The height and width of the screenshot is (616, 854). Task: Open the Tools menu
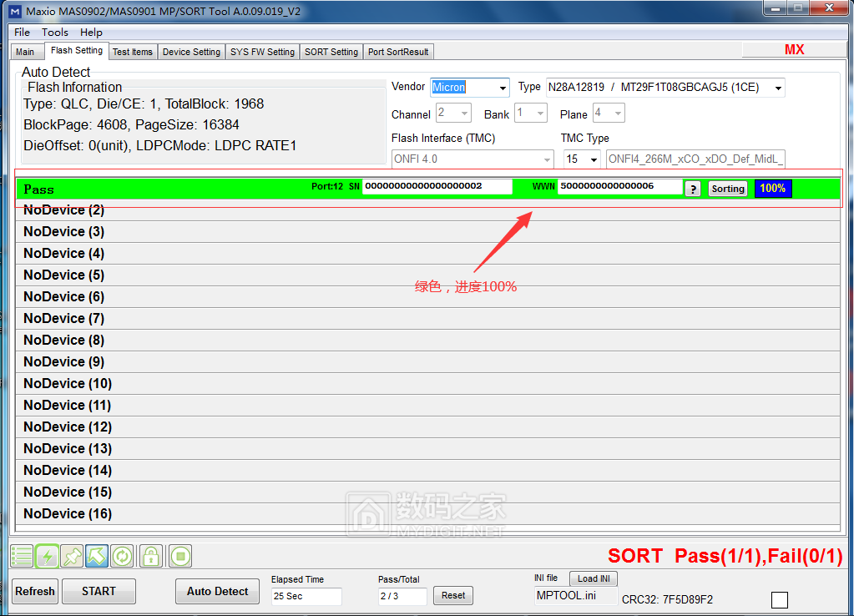tap(55, 32)
